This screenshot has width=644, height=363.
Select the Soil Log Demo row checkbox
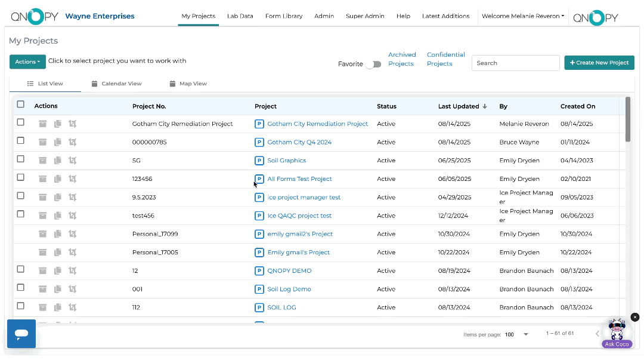point(20,288)
